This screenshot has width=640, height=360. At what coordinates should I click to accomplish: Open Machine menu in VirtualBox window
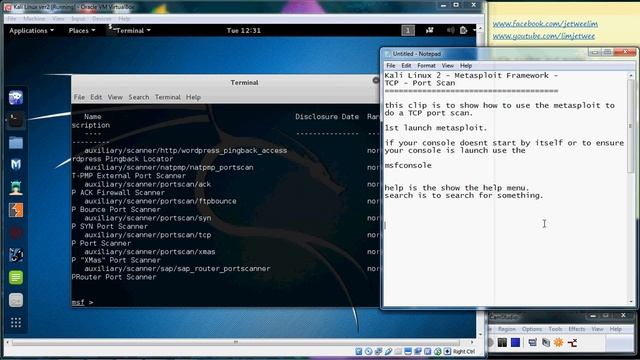34,19
